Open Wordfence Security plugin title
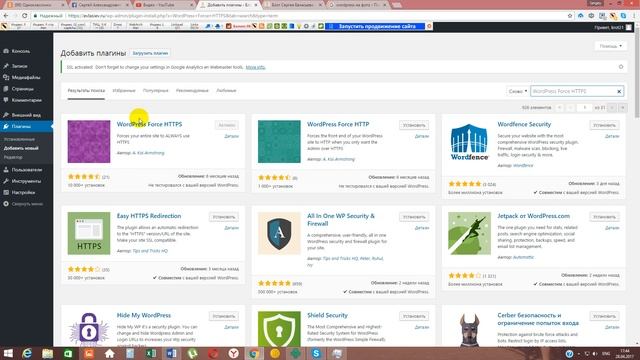This screenshot has width=640, height=360. [x=524, y=124]
